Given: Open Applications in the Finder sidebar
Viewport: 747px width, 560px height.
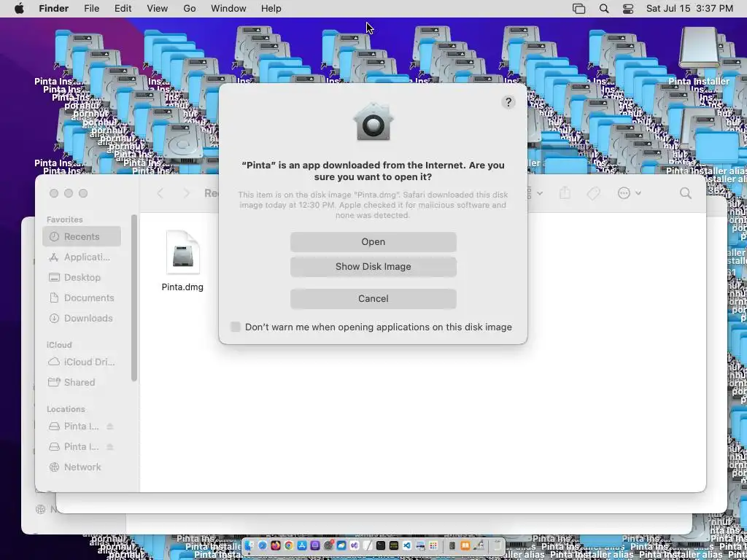Looking at the screenshot, I should [x=82, y=257].
